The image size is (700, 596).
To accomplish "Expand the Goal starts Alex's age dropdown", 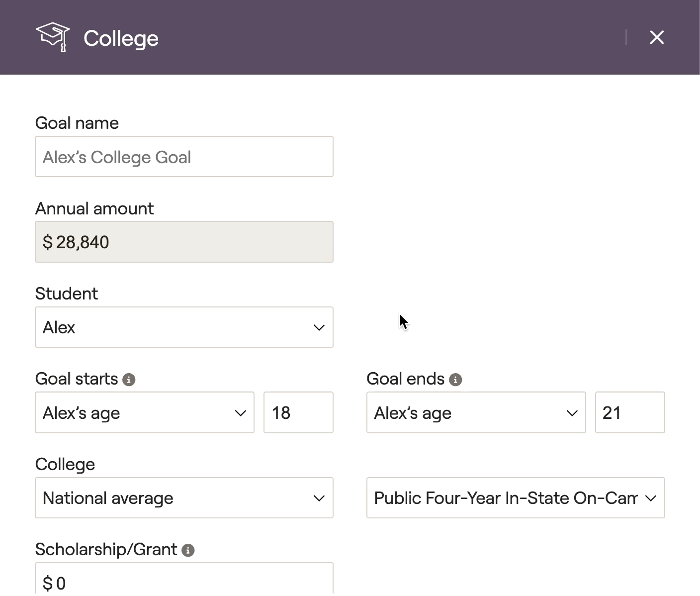I will pos(144,412).
